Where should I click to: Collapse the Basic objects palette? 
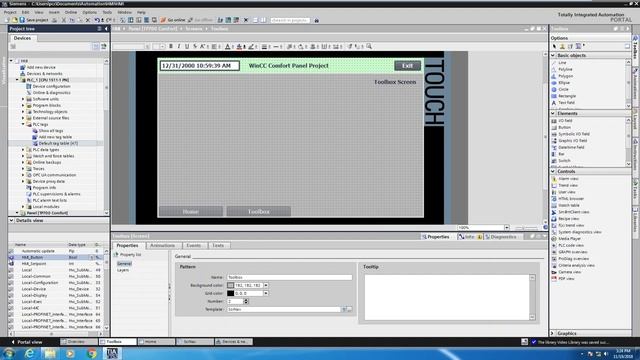(553, 55)
